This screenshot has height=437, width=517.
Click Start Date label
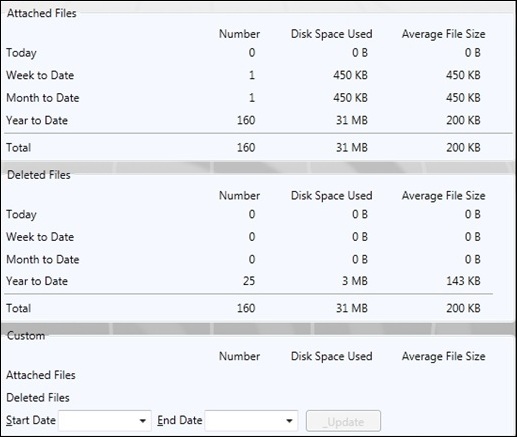click(31, 420)
